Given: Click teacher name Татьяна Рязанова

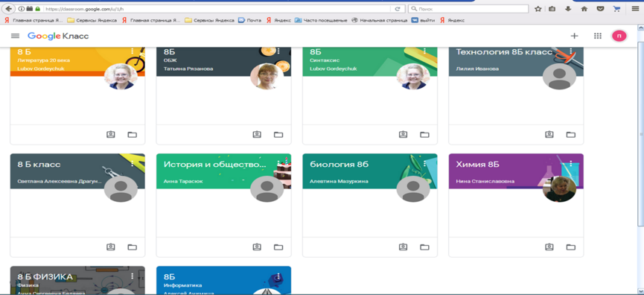Looking at the screenshot, I should coord(188,69).
